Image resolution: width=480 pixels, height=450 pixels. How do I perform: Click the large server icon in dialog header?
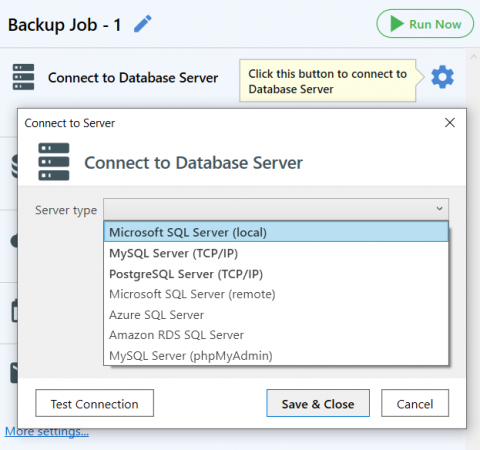click(x=54, y=162)
